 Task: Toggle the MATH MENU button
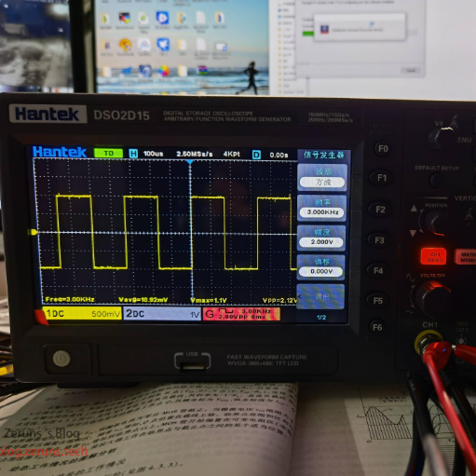(x=466, y=257)
